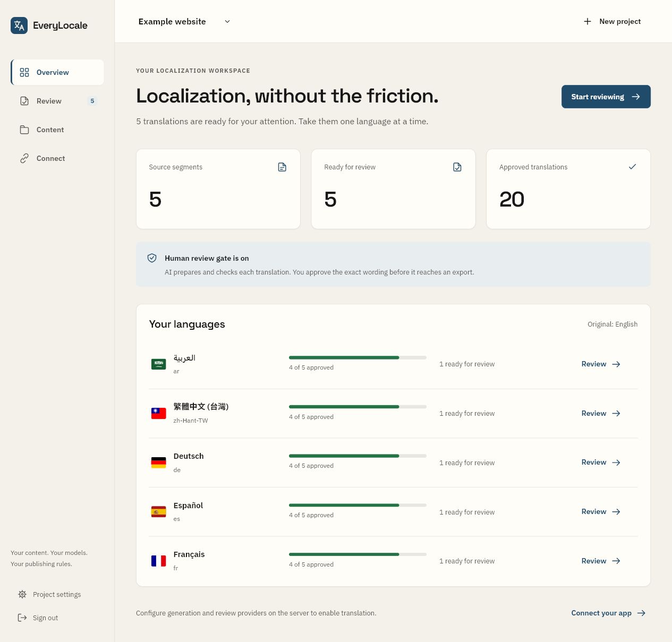Click the New project button
Screen dimensions: 672x642
coord(612,21)
